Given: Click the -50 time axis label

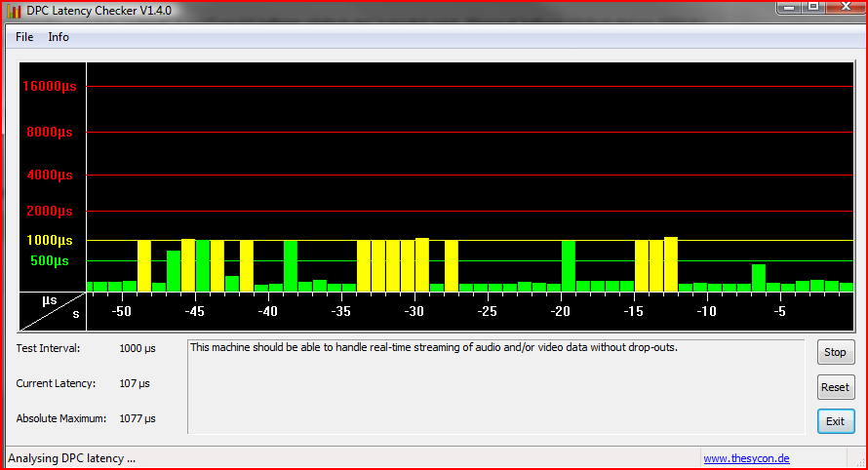Looking at the screenshot, I should (121, 312).
